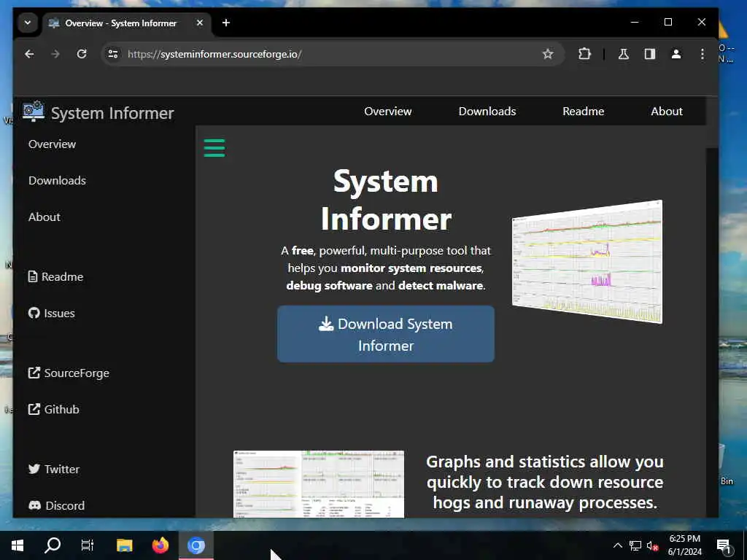Toggle the green hamburger menu icon

[214, 147]
